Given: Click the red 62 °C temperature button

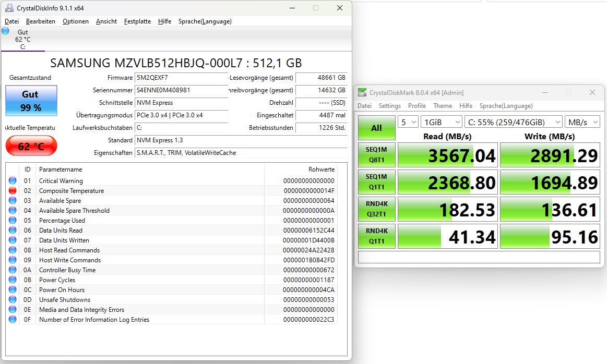Looking at the screenshot, I should [x=31, y=146].
